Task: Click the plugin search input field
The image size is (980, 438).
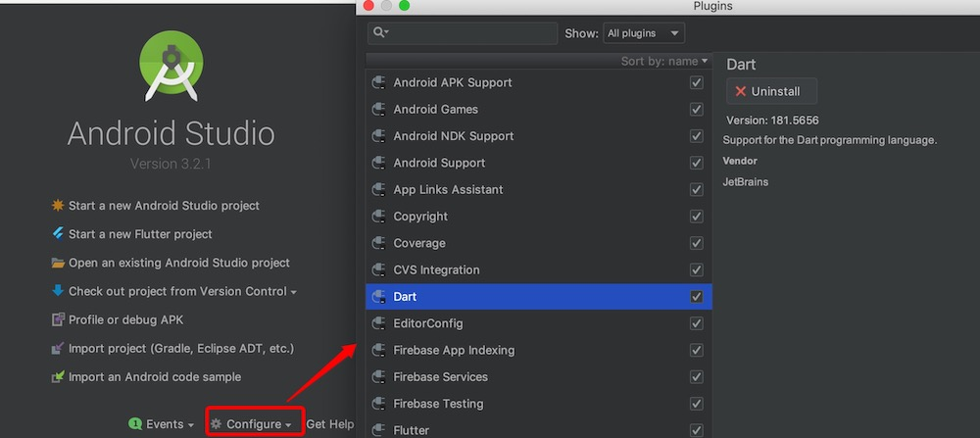Action: pyautogui.click(x=463, y=33)
